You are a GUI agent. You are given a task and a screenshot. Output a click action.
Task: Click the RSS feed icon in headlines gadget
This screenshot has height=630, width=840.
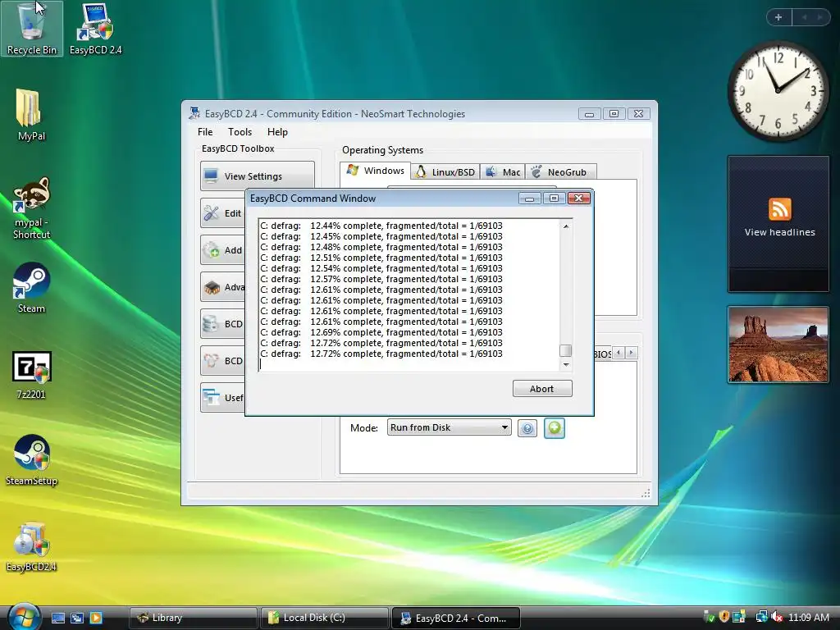coord(779,209)
